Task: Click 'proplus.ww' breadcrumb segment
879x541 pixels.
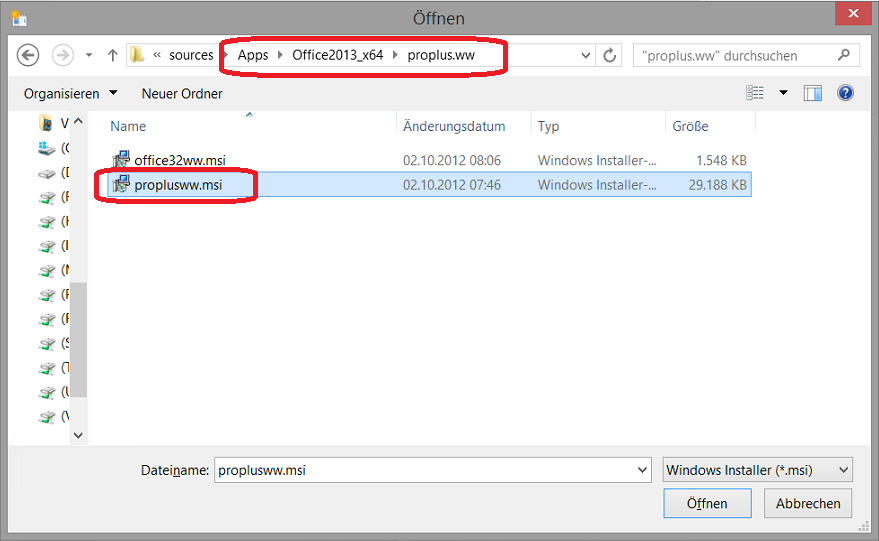Action: tap(441, 55)
